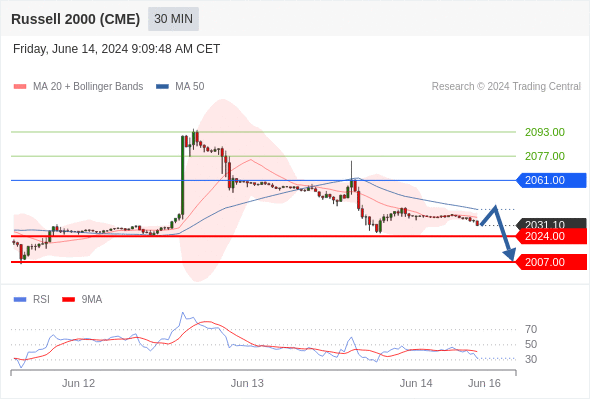This screenshot has height=400, width=590.
Task: Click the 9MA legend label
Action: pos(92,300)
